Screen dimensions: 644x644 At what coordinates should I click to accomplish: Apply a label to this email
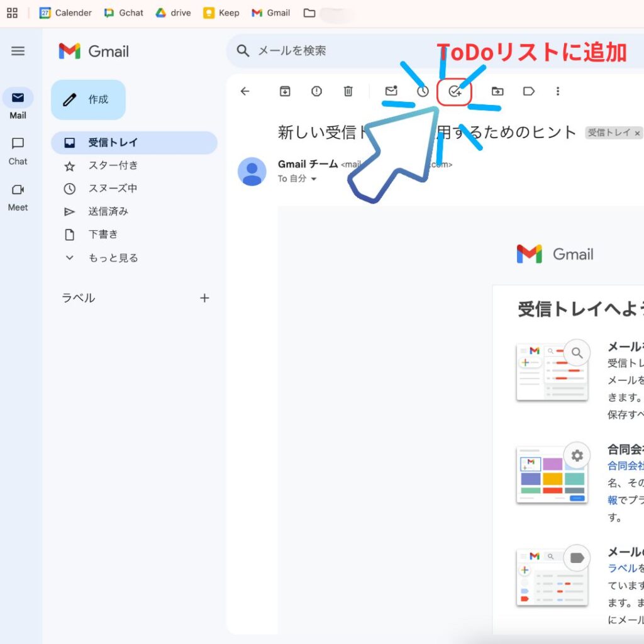coord(529,91)
